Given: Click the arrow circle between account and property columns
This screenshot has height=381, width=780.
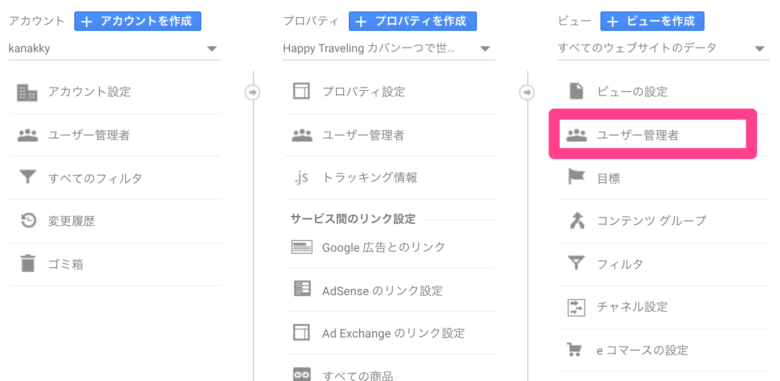Looking at the screenshot, I should pyautogui.click(x=253, y=93).
